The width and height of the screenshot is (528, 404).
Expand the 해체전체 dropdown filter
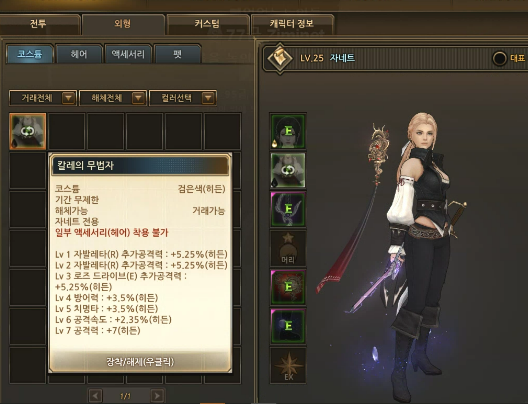pyautogui.click(x=113, y=98)
